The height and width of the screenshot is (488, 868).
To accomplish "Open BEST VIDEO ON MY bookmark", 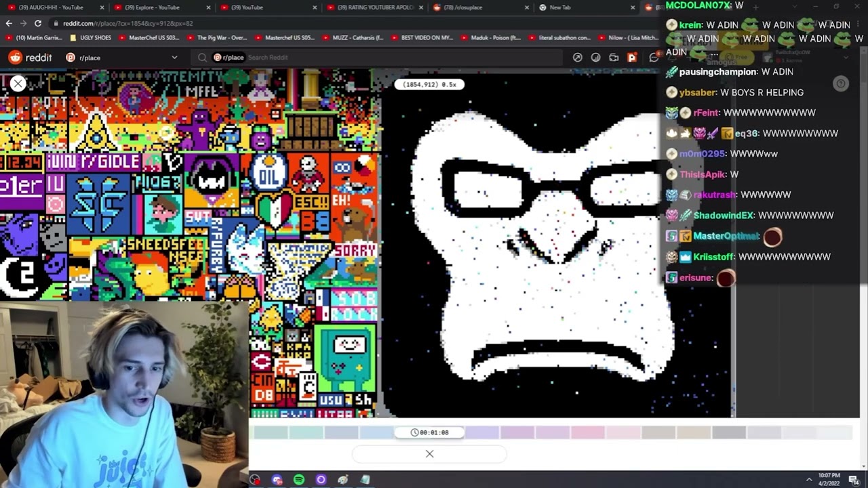I will (422, 38).
